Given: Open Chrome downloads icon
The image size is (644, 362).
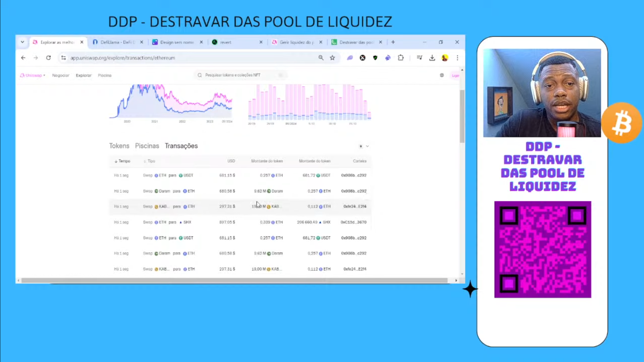Looking at the screenshot, I should point(432,58).
